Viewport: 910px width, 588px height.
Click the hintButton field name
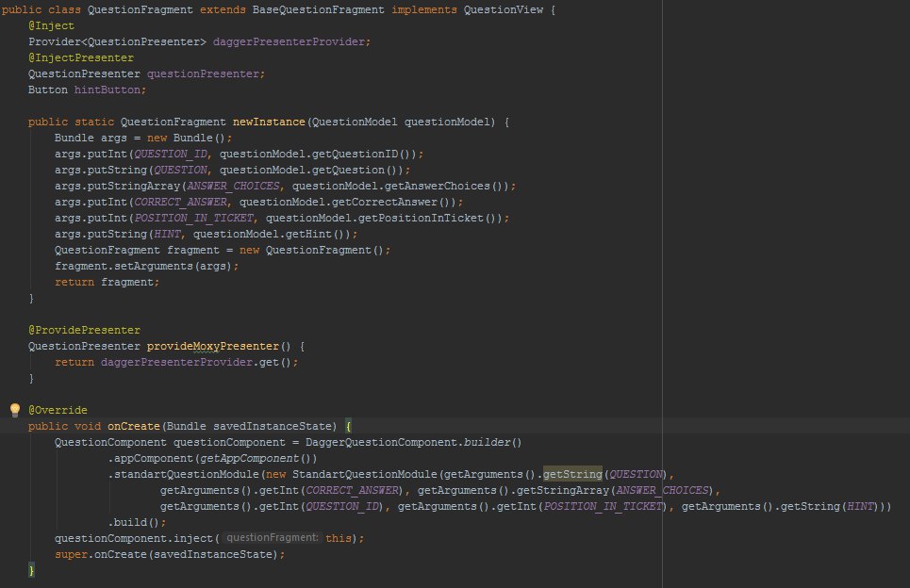pyautogui.click(x=107, y=90)
